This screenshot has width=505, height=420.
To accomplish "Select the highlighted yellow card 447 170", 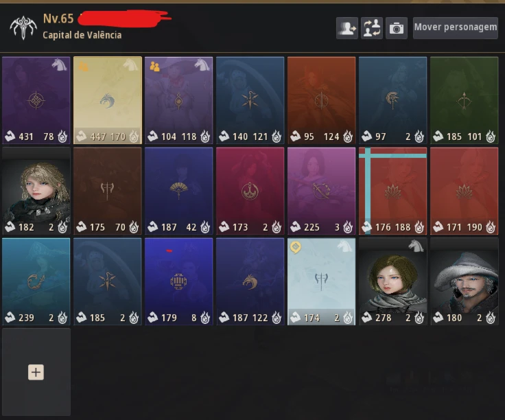I will pos(108,100).
